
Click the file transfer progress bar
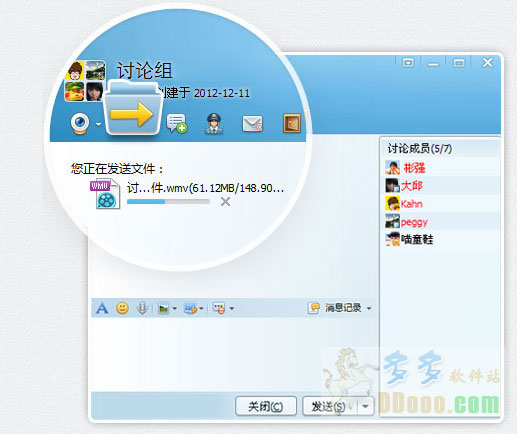point(168,201)
